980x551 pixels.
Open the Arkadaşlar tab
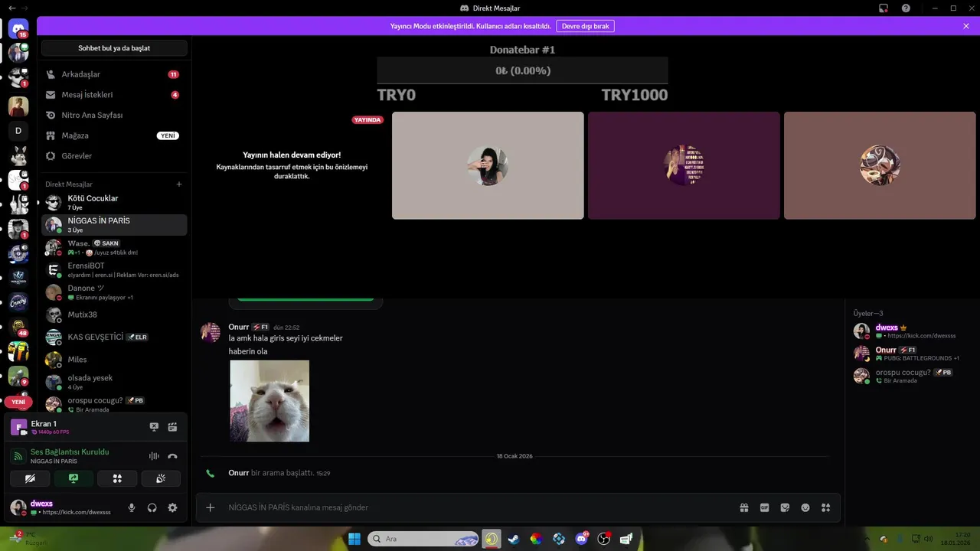(113, 74)
